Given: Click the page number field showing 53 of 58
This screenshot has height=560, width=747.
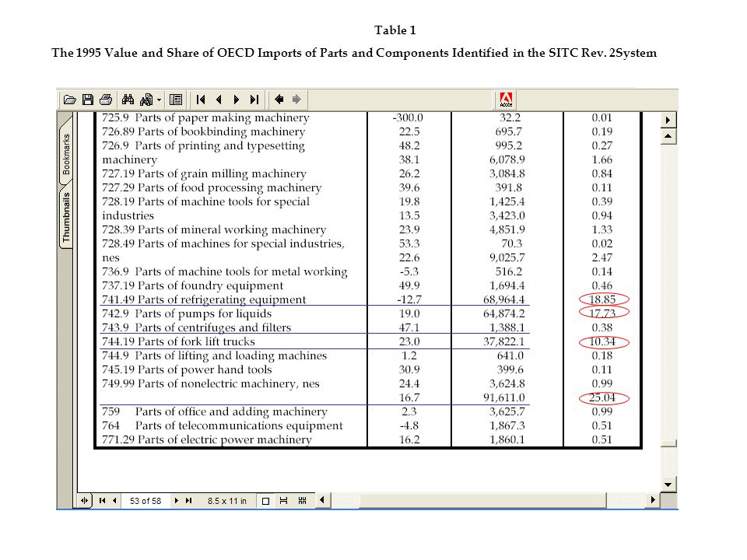Looking at the screenshot, I should [146, 501].
